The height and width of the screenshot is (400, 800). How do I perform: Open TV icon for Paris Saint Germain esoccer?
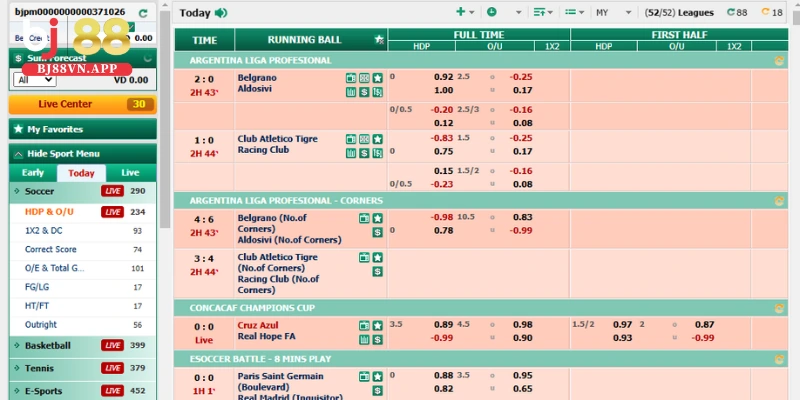pos(364,377)
